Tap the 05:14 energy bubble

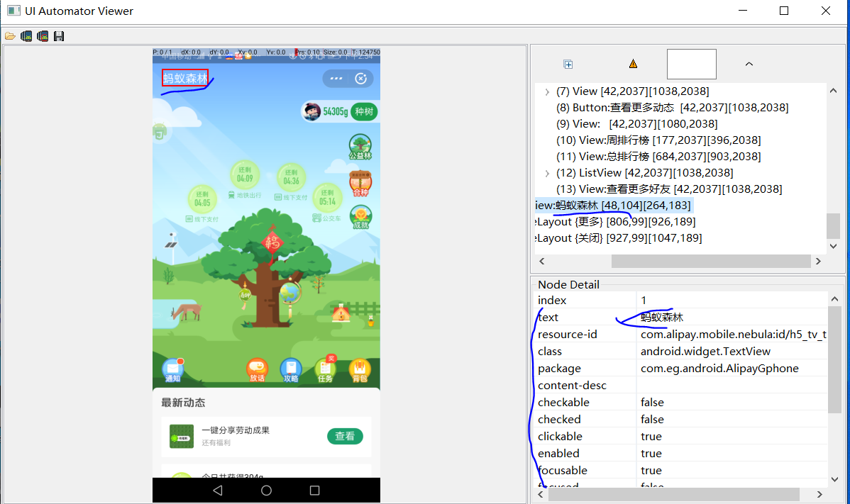coord(327,198)
